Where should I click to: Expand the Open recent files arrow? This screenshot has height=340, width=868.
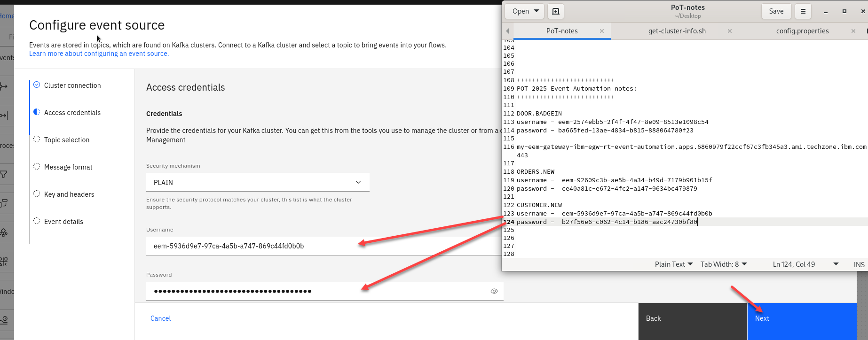537,11
